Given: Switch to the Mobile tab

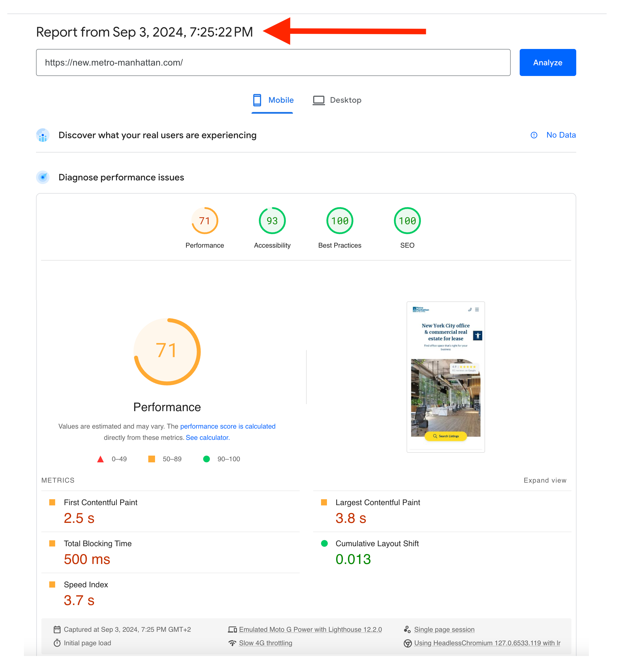Looking at the screenshot, I should click(x=273, y=100).
